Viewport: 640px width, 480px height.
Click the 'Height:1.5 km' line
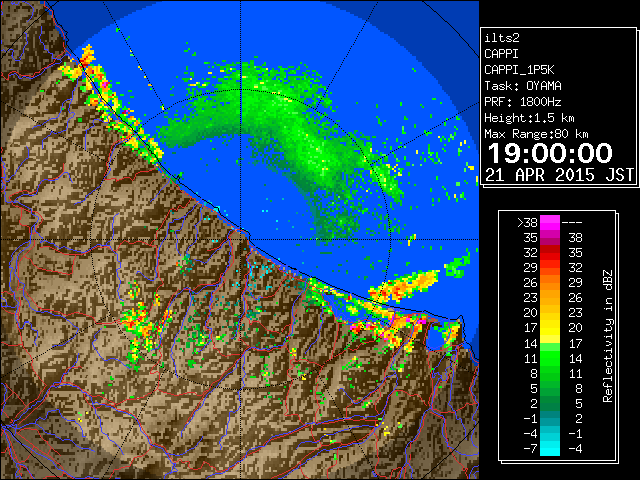tap(529, 118)
